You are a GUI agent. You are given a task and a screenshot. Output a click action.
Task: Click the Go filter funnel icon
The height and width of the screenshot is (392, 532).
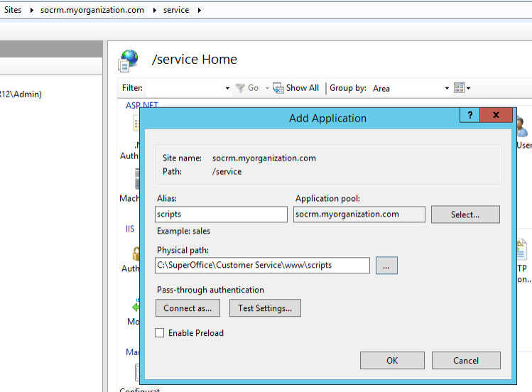239,88
